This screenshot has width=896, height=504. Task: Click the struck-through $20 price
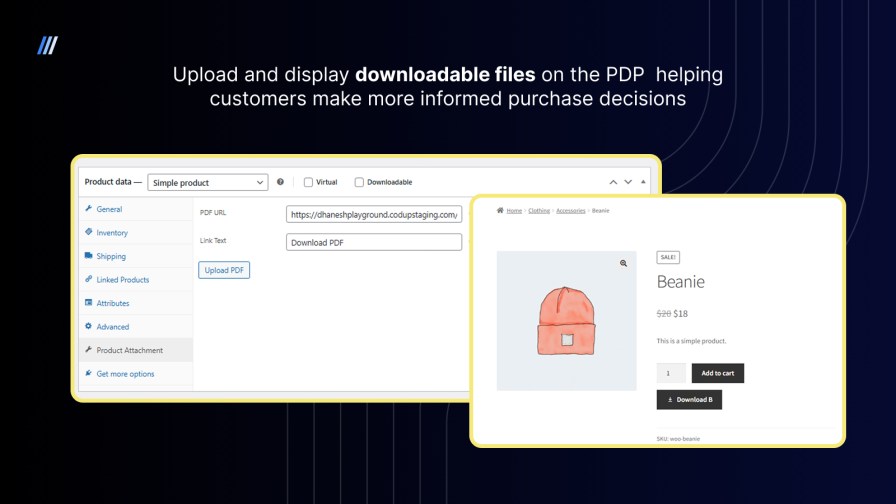[x=664, y=313]
